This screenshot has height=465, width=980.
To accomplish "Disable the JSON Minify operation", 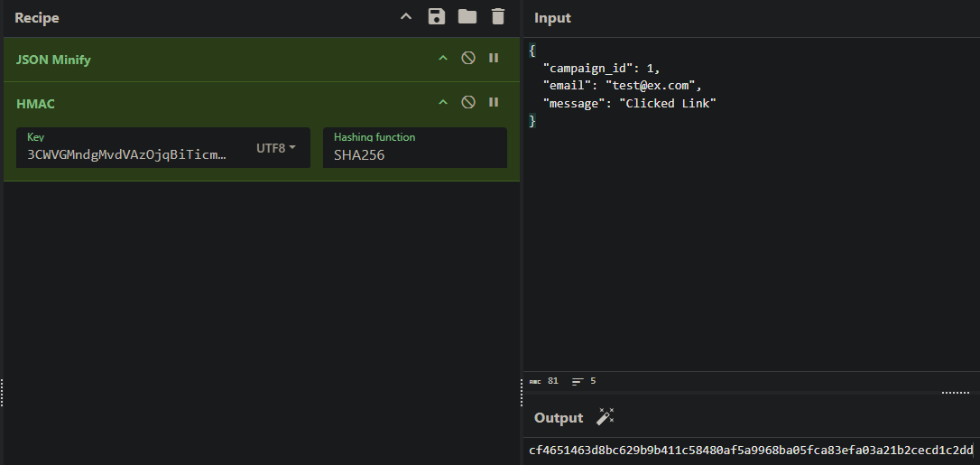I will [468, 58].
